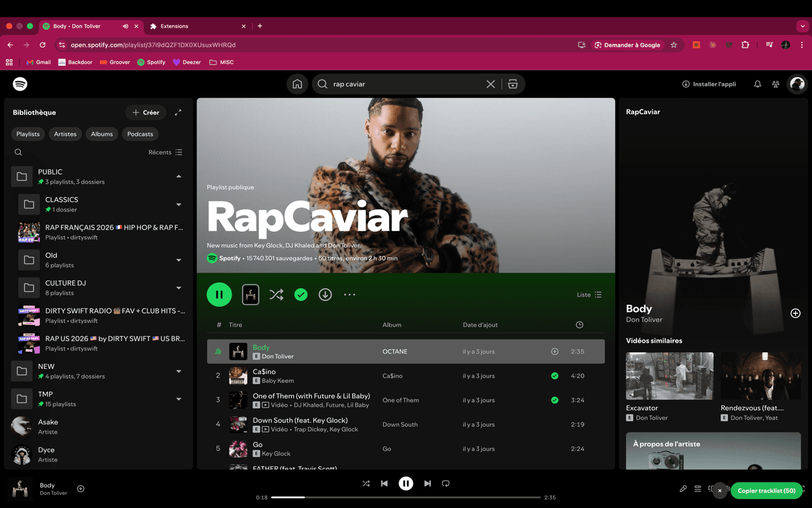812x508 pixels.
Task: Skip to the next track
Action: click(x=428, y=483)
